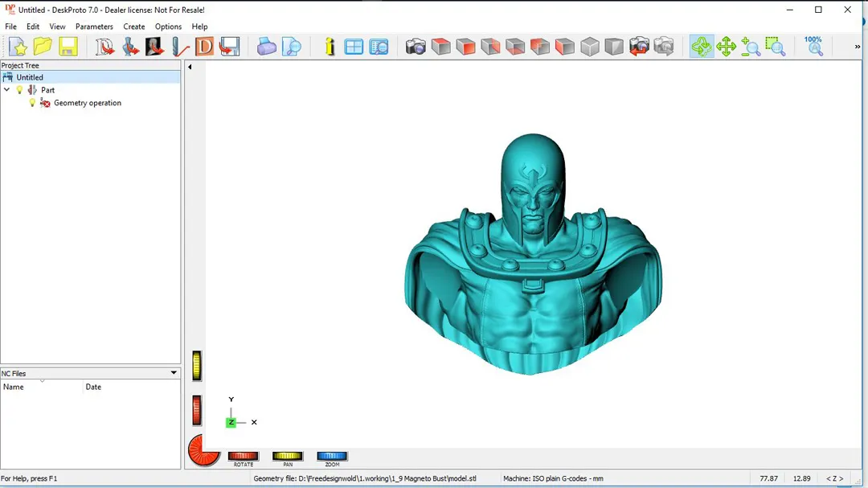Open the Options menu
This screenshot has height=488, width=868.
pos(168,27)
